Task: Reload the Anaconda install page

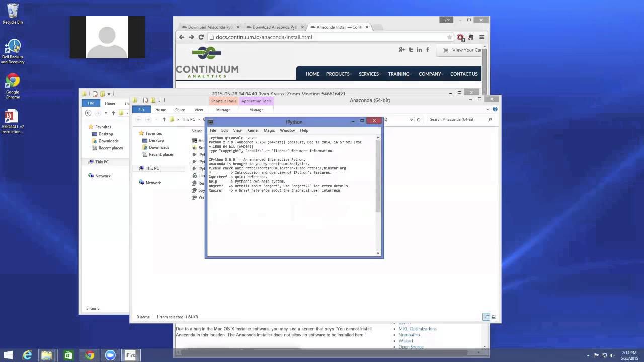Action: tap(201, 37)
